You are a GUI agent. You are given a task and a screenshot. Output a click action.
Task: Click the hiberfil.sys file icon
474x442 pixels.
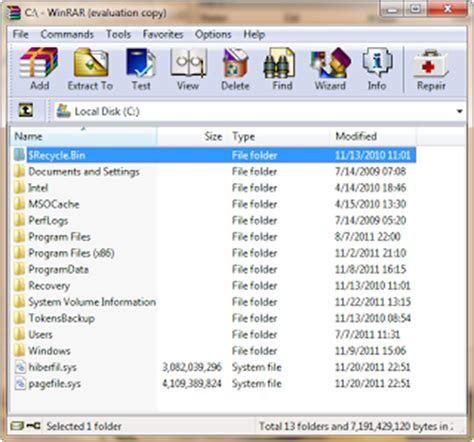click(20, 367)
